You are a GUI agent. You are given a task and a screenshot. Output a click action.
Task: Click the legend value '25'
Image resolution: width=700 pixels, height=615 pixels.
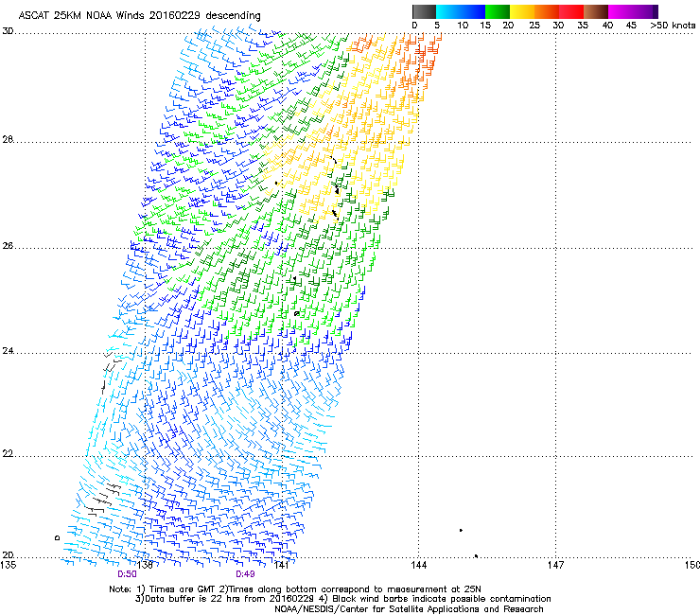click(x=534, y=25)
